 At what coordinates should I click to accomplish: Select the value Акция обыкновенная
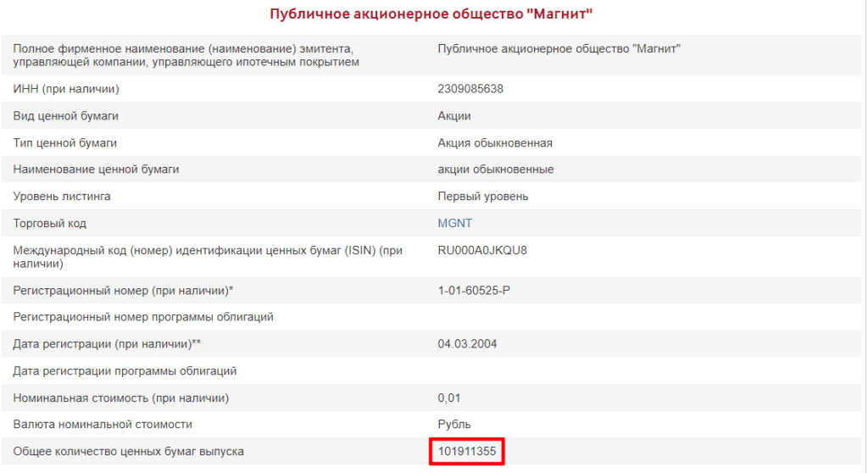pos(495,143)
